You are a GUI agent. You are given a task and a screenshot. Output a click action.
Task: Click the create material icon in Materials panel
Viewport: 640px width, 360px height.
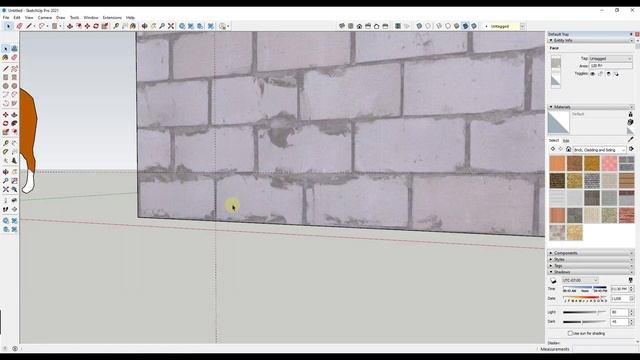point(630,122)
